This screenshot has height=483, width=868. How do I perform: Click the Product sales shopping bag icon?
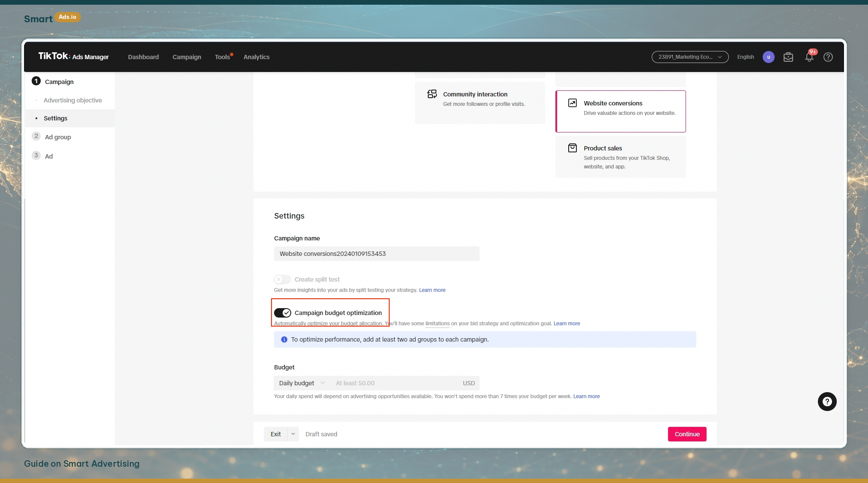point(573,148)
